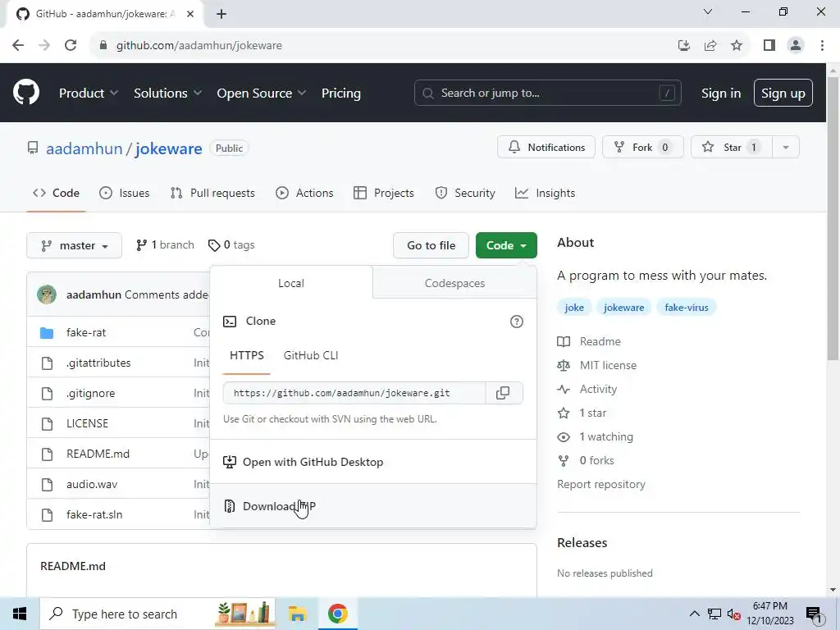
Task: Close the GitHub jokeware tab
Action: click(x=190, y=15)
